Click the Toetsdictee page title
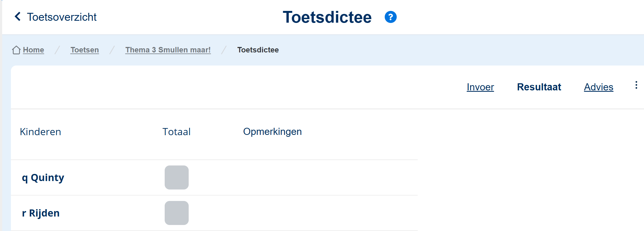The image size is (644, 231). tap(327, 17)
